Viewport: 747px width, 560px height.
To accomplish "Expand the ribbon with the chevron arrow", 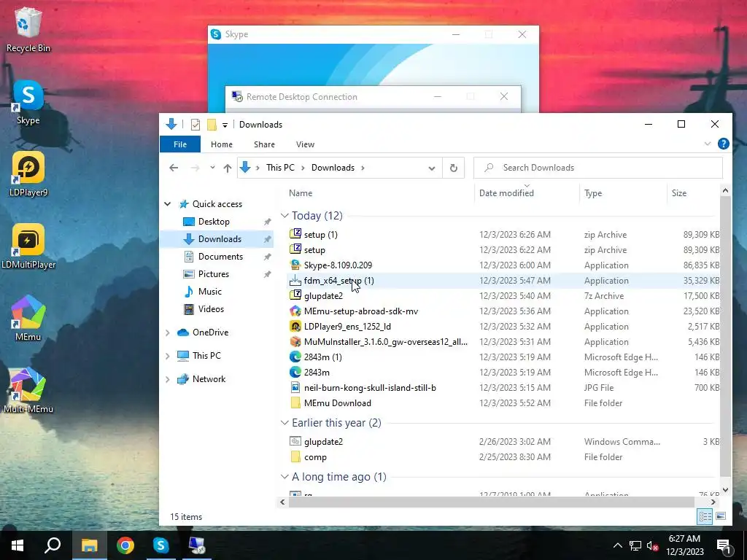I will click(708, 144).
